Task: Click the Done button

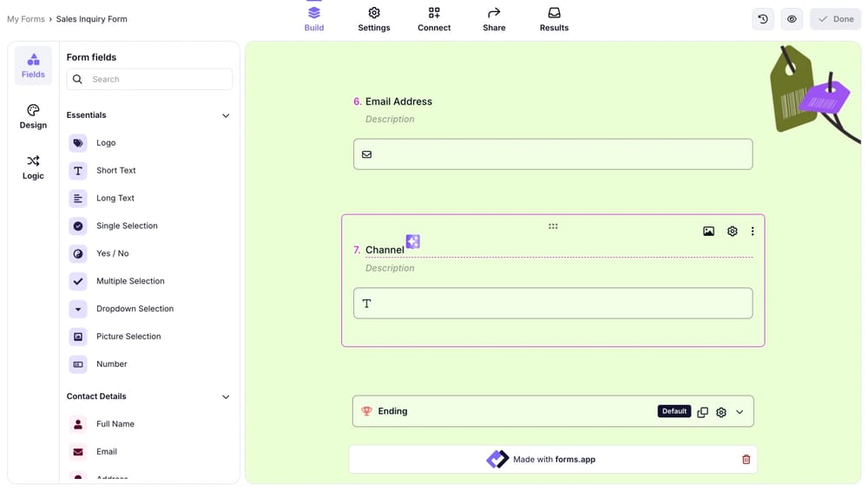Action: [835, 19]
